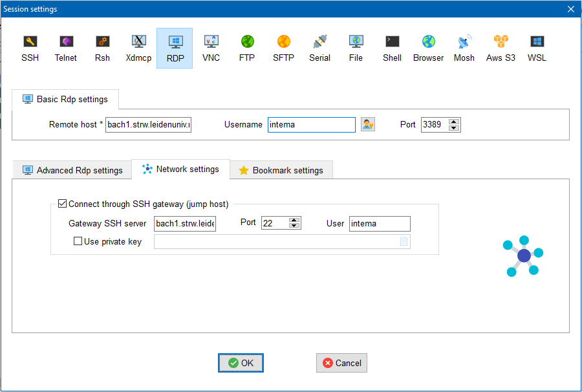Pick the Aws S3 session type
Screen dimensions: 582x392
click(501, 48)
